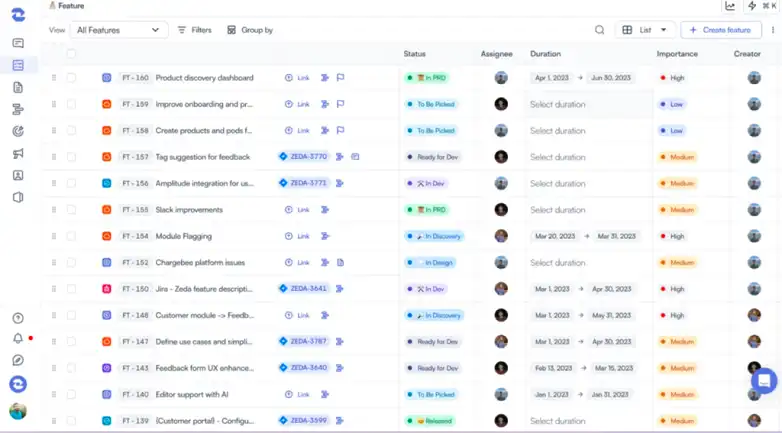Viewport: 782px width, 433px height.
Task: Expand the All Features view dropdown
Action: pos(118,30)
